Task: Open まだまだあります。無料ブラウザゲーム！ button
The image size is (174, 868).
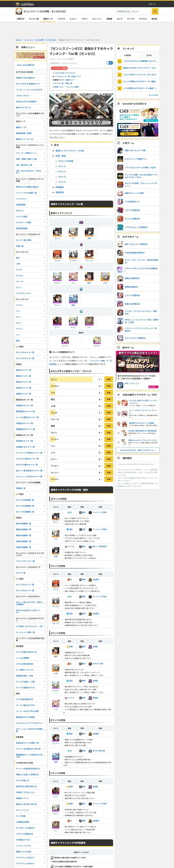Action: [138, 450]
